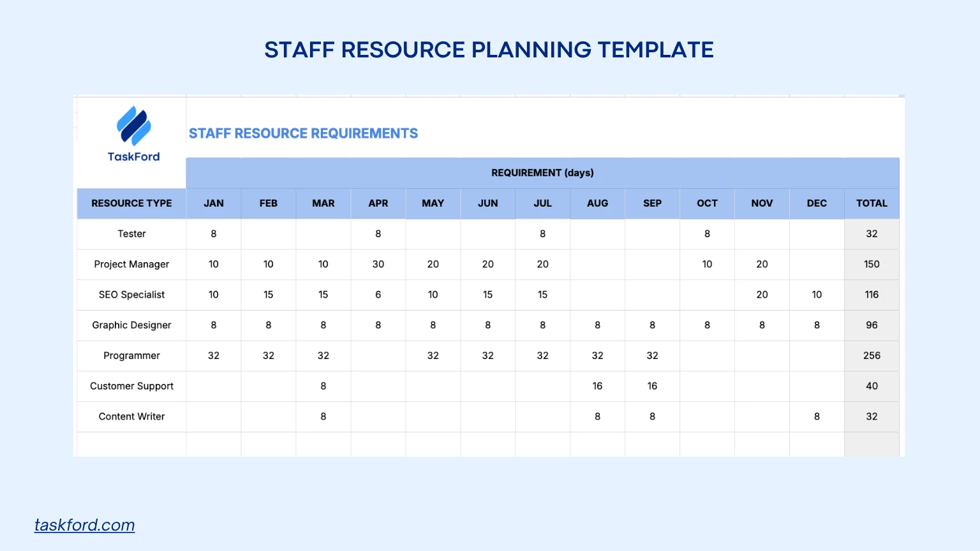This screenshot has width=980, height=551.
Task: Select the TOTAL column header
Action: click(872, 203)
